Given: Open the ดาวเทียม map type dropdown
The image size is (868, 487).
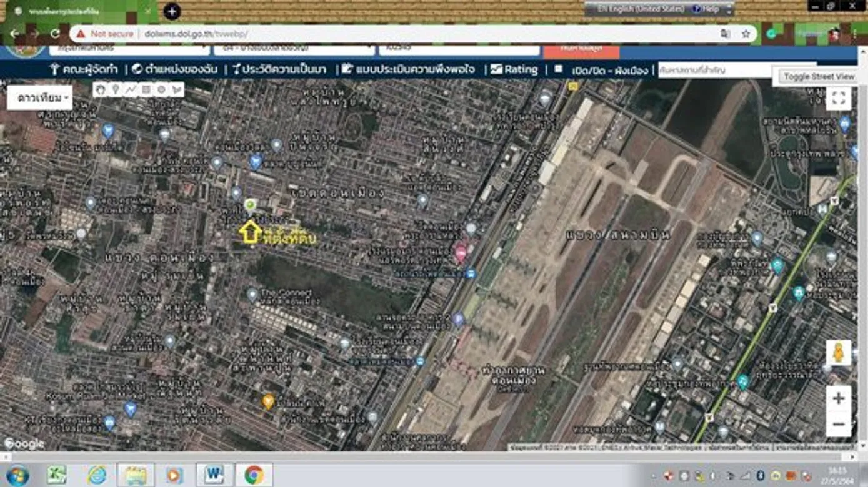Looking at the screenshot, I should (40, 98).
